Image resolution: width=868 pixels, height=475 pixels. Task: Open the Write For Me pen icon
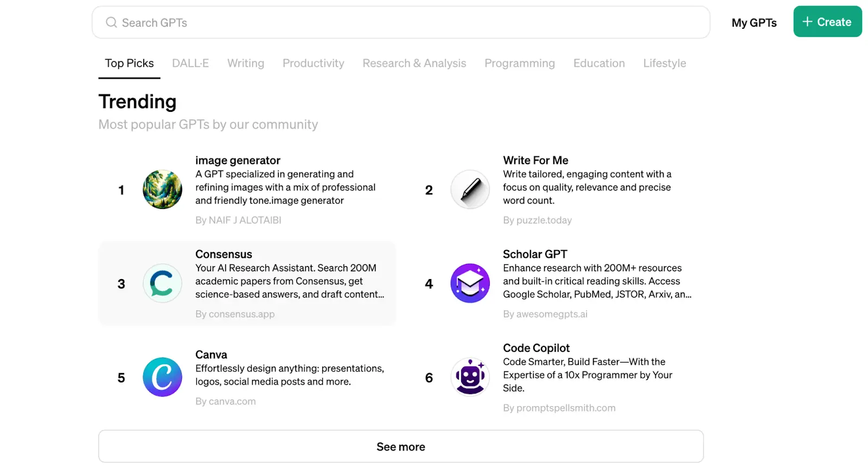coord(470,189)
